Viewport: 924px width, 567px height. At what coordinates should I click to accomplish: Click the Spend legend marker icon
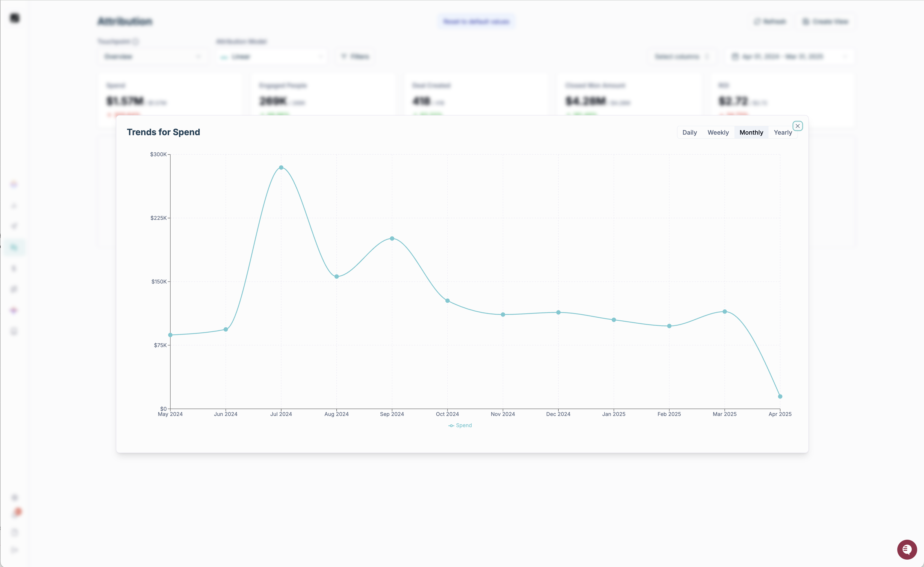(x=451, y=426)
